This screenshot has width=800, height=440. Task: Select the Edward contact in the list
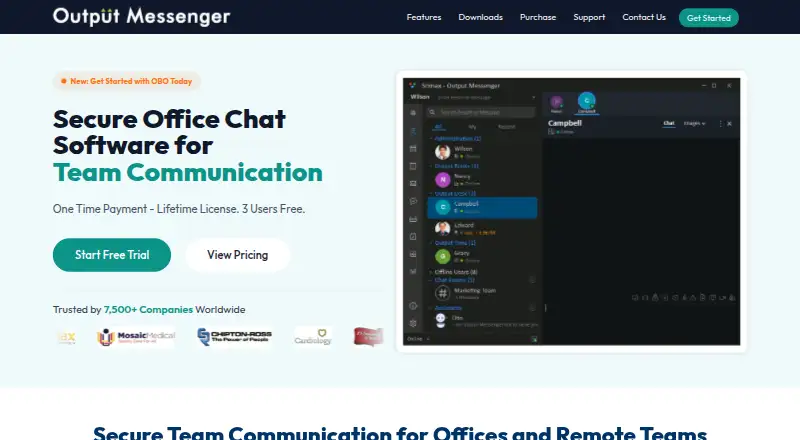point(482,228)
